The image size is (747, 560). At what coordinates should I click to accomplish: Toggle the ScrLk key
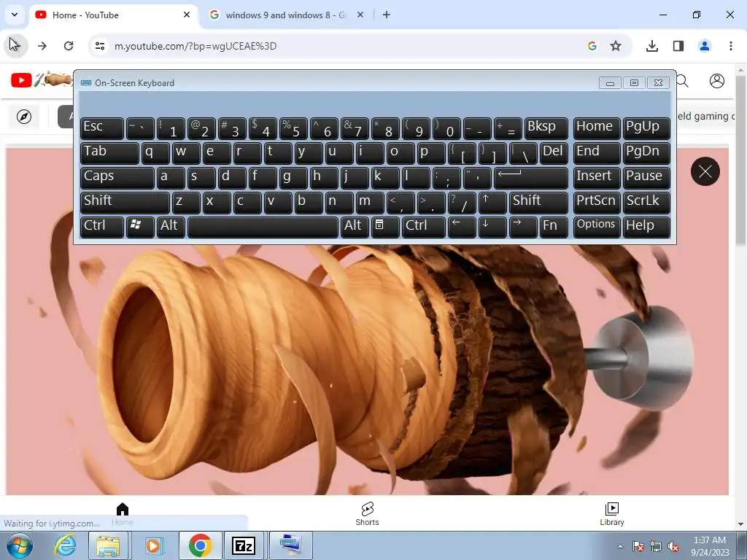646,203
